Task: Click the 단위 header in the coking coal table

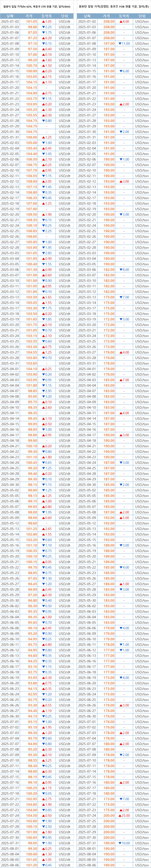Action: [141, 16]
